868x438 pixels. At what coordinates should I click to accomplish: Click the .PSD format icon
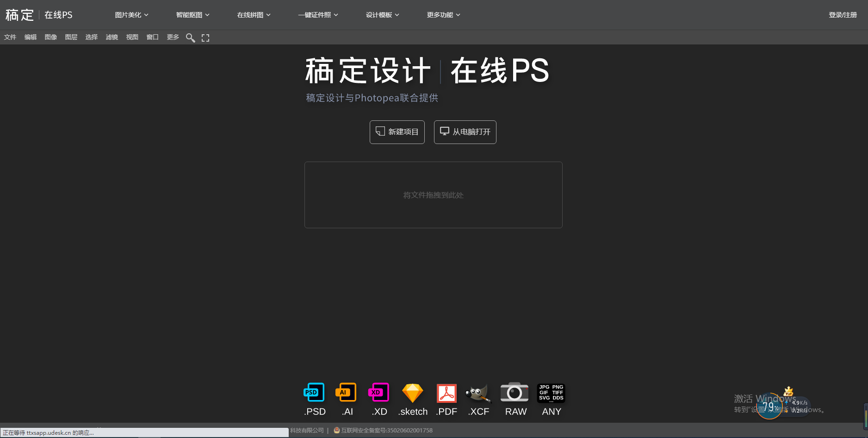(315, 393)
